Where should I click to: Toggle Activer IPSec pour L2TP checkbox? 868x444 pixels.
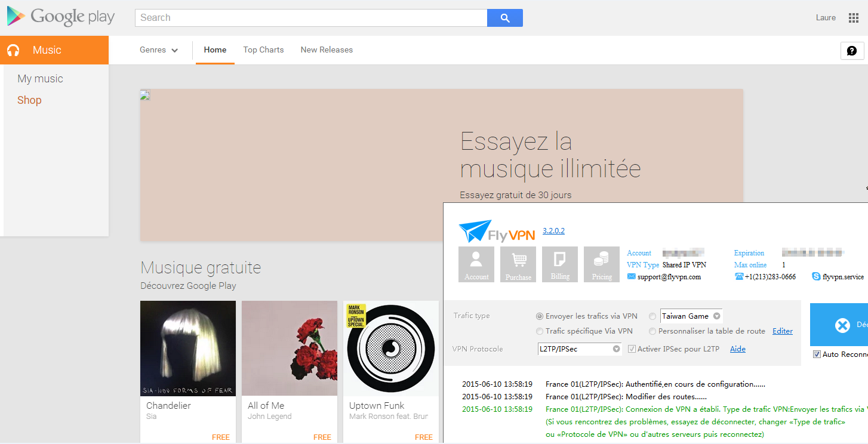point(632,349)
